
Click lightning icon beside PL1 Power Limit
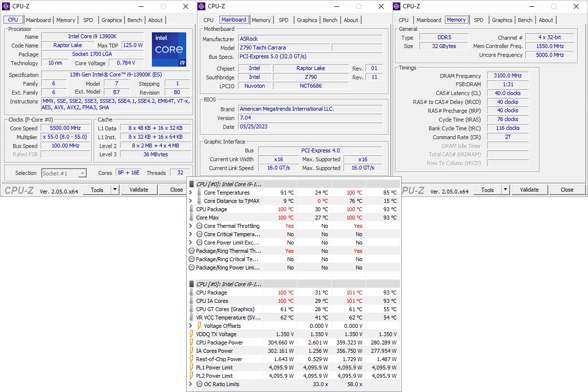pos(192,367)
